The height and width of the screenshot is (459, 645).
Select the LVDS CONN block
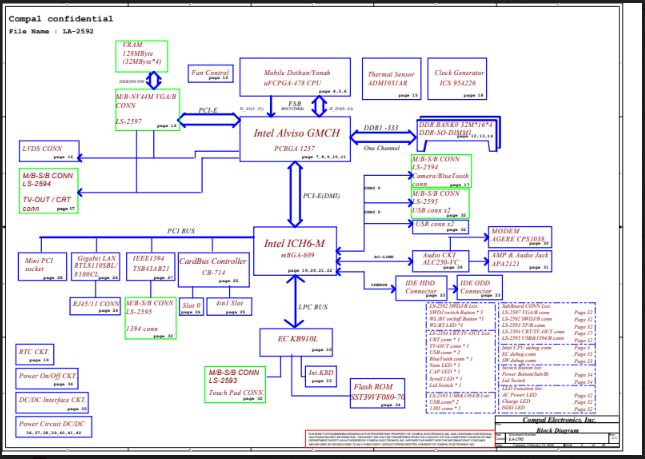pyautogui.click(x=49, y=151)
